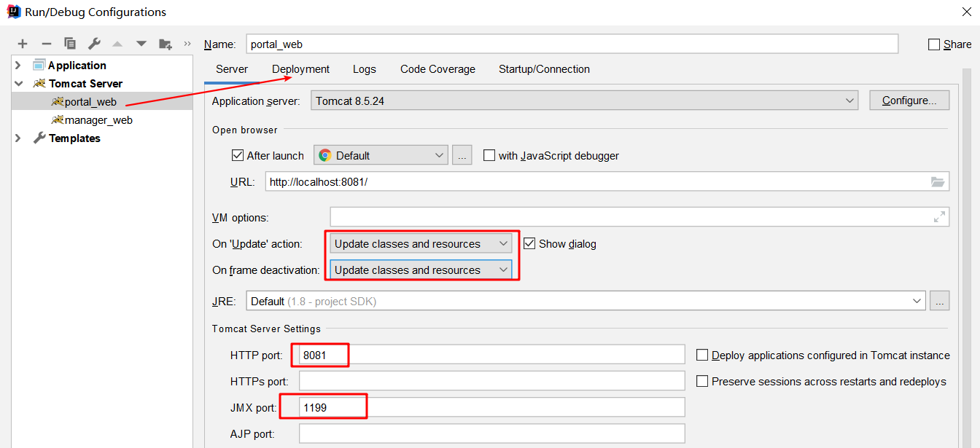Click the Name input field
The image size is (980, 448).
[572, 44]
